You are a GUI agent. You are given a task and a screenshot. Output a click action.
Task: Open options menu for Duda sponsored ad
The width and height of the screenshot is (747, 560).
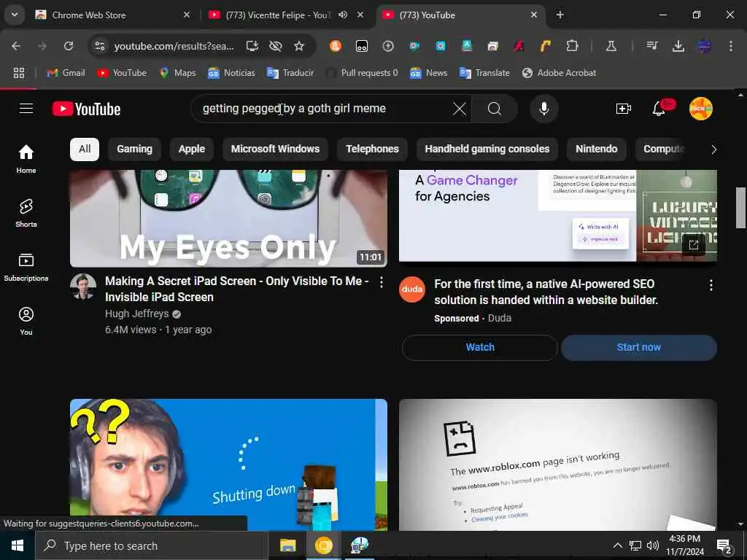point(711,285)
